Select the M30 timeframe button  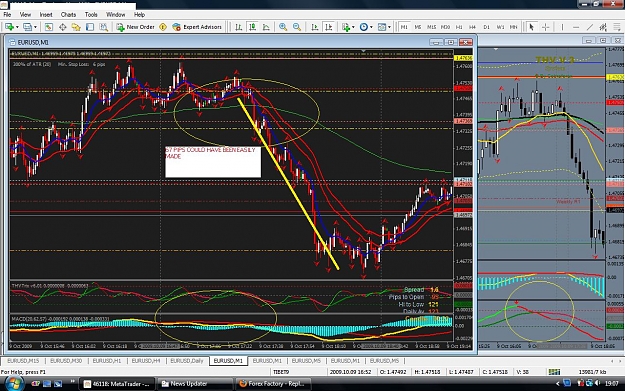[x=445, y=27]
